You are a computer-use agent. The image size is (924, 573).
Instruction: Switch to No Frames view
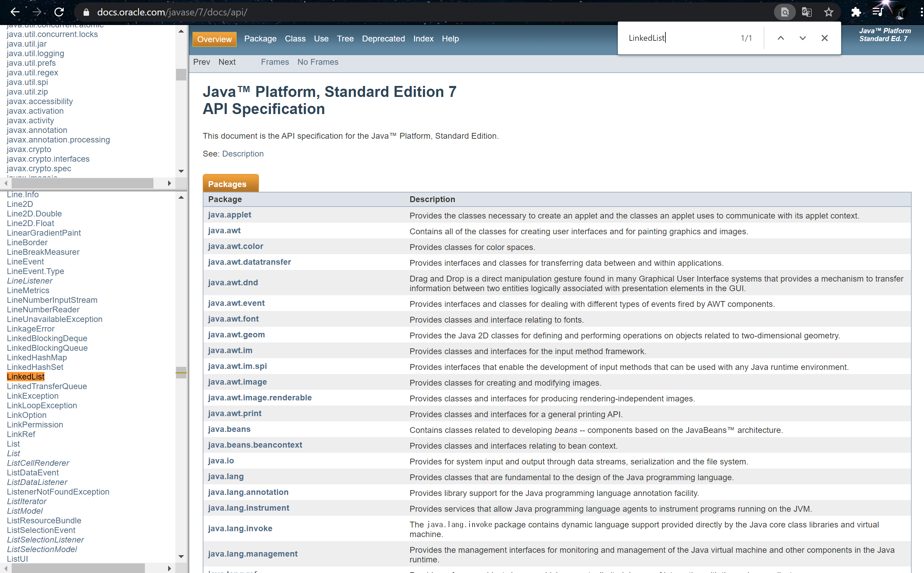click(317, 62)
